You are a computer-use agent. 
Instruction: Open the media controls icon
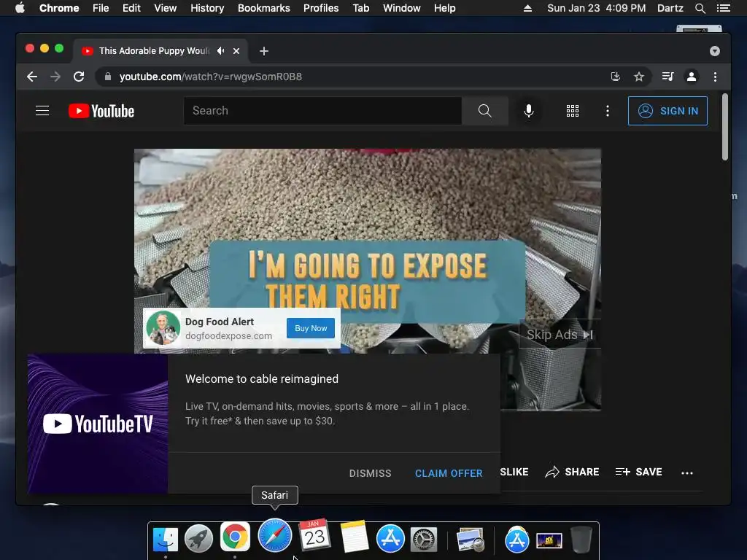click(x=667, y=77)
